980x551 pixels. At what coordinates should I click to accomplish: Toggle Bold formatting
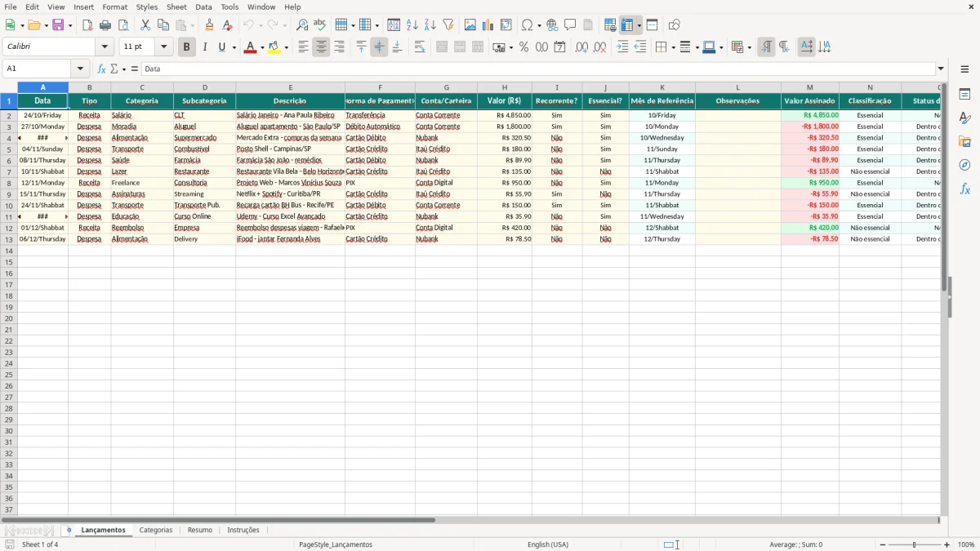point(186,47)
